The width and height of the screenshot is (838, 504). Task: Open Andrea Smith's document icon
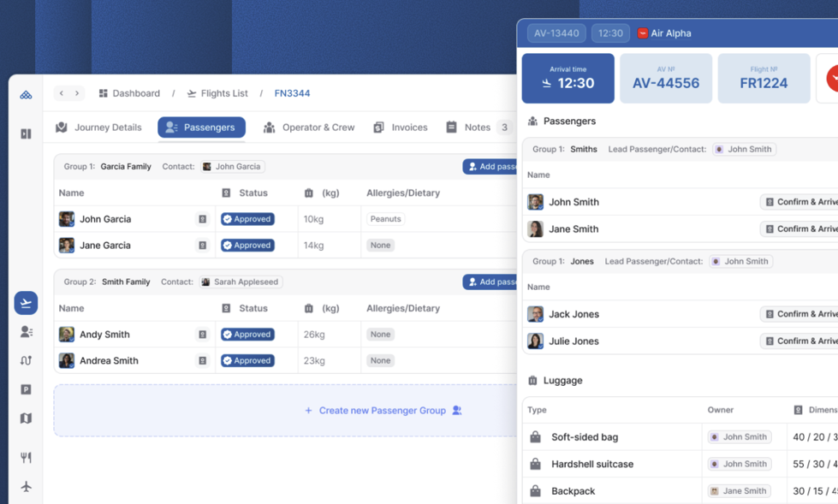[203, 361]
